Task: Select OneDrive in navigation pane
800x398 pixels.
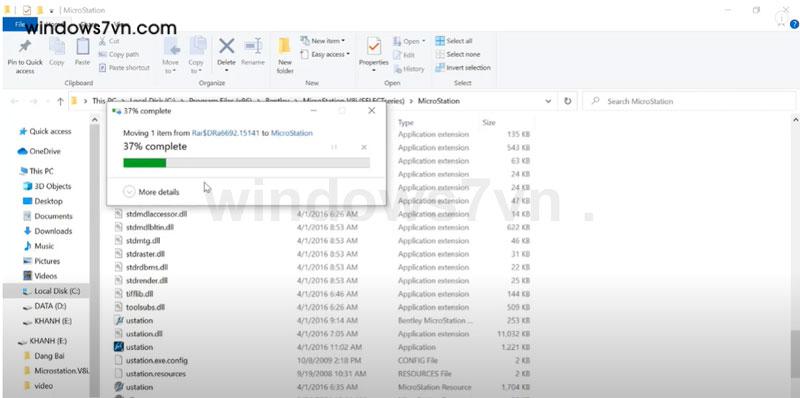Action: (39, 151)
